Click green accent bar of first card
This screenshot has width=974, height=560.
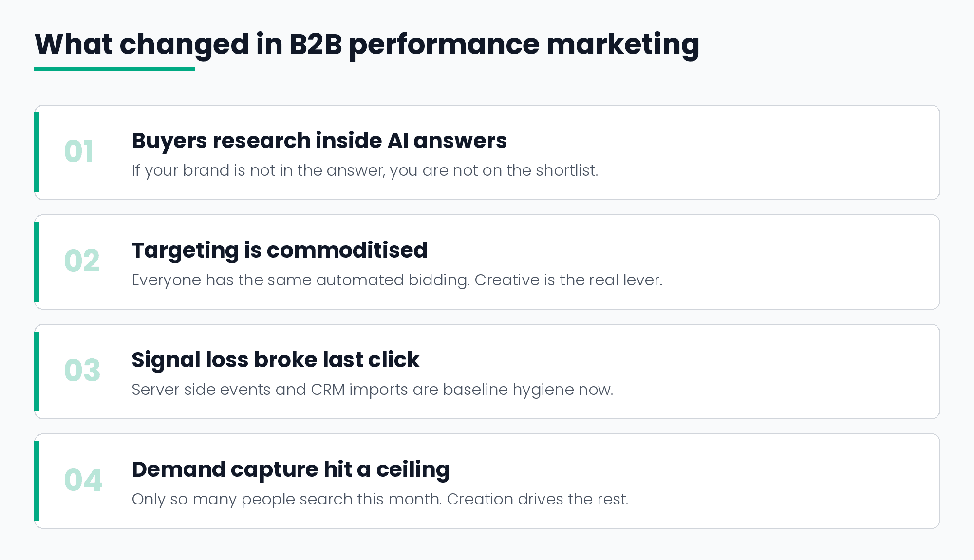coord(37,152)
